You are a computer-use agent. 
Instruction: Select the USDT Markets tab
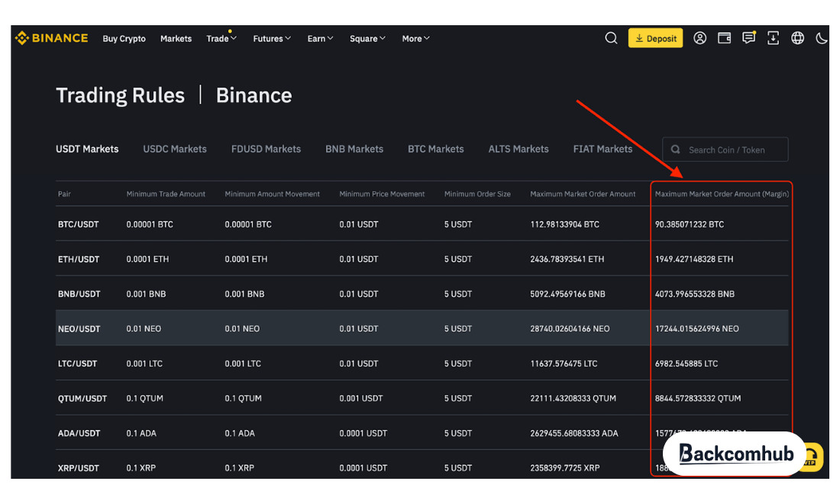pos(87,149)
